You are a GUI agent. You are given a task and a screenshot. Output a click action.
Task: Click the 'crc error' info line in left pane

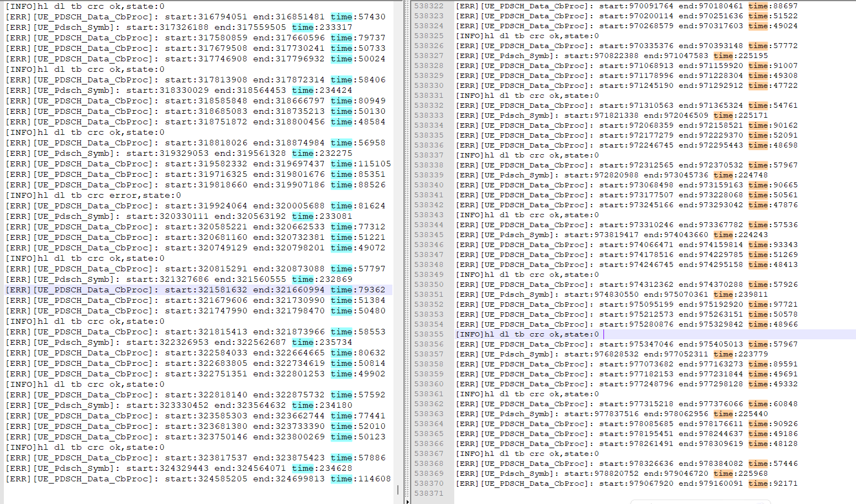[x=93, y=196]
